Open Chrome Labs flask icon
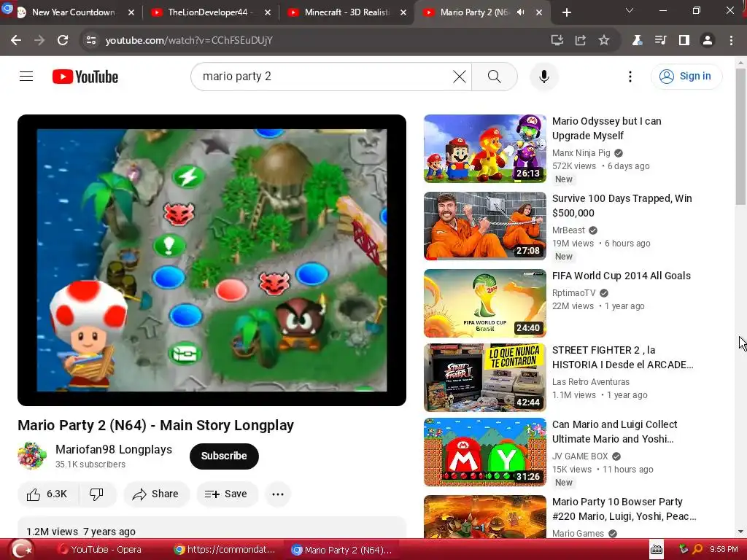Viewport: 747px width, 560px height. [637, 40]
